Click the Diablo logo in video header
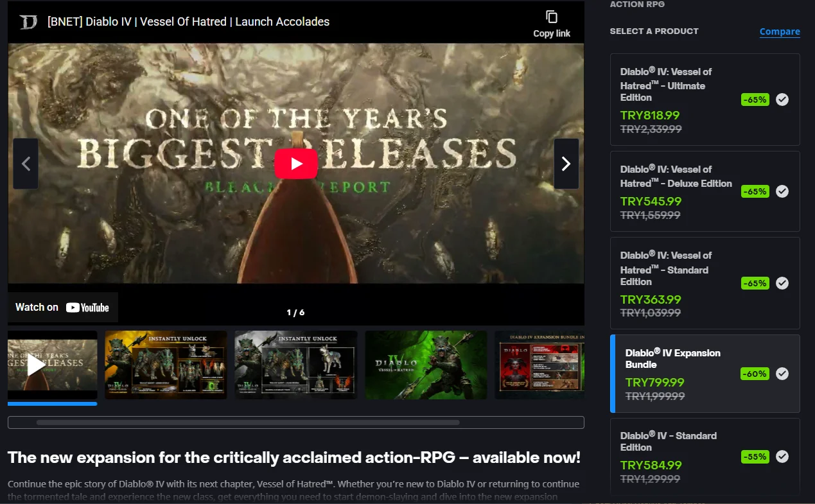Image resolution: width=815 pixels, height=504 pixels. [x=28, y=22]
